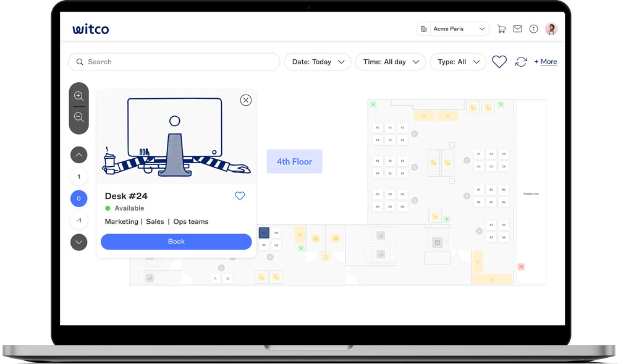Select floor 0 level button
The image size is (618, 364).
pos(78,198)
